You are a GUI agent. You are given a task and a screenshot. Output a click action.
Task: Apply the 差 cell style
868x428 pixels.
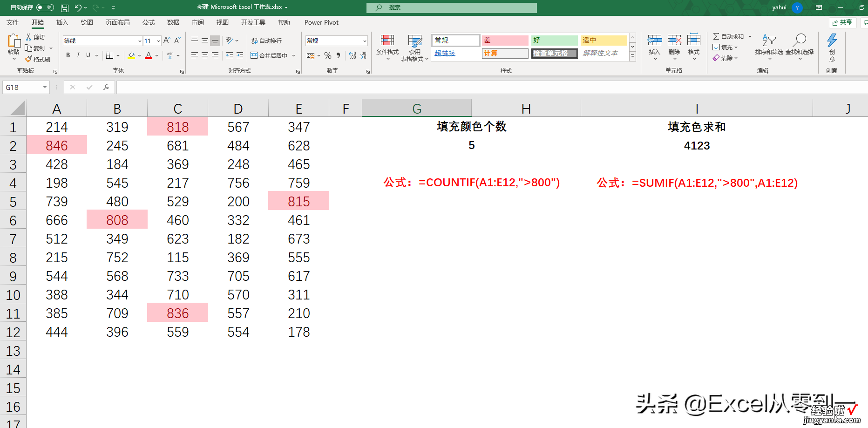[505, 41]
